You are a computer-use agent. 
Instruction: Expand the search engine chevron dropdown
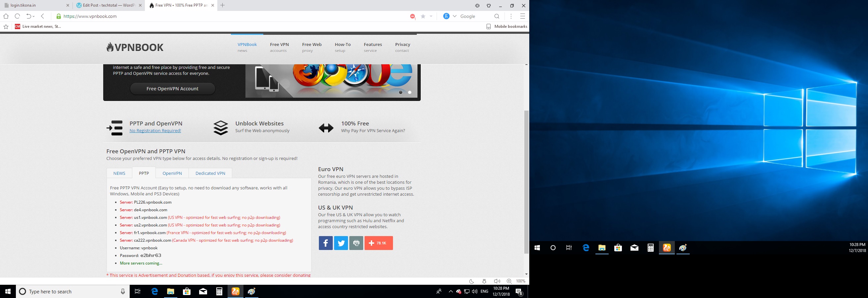click(455, 16)
